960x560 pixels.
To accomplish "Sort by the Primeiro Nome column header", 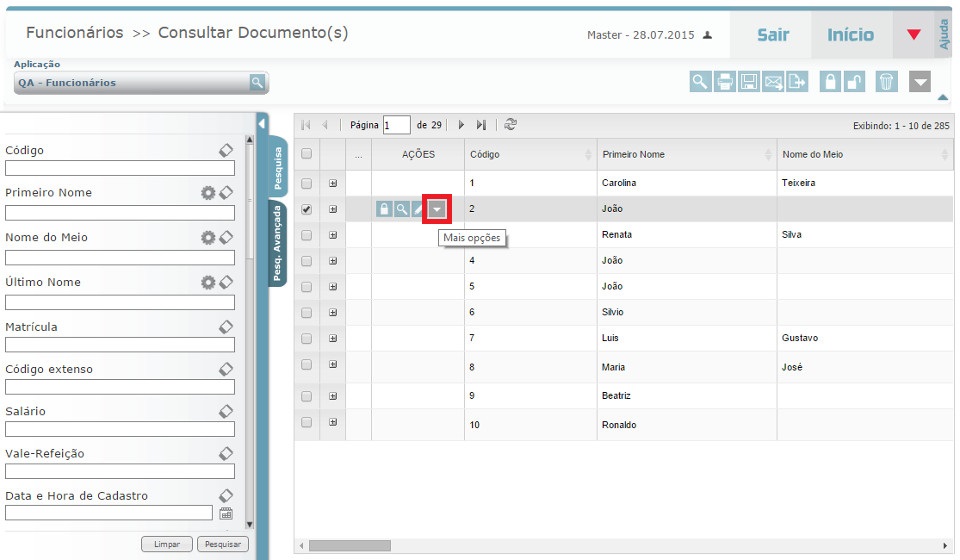I will pyautogui.click(x=687, y=154).
